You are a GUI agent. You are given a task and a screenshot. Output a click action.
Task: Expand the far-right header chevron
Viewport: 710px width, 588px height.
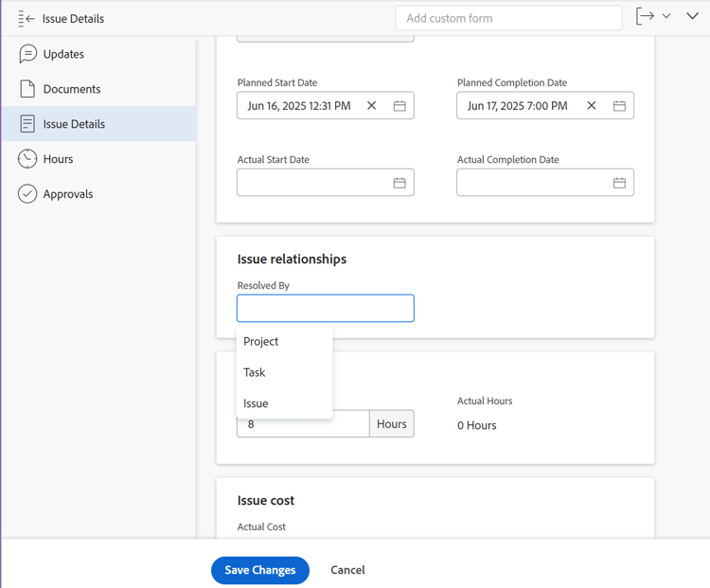coord(693,17)
